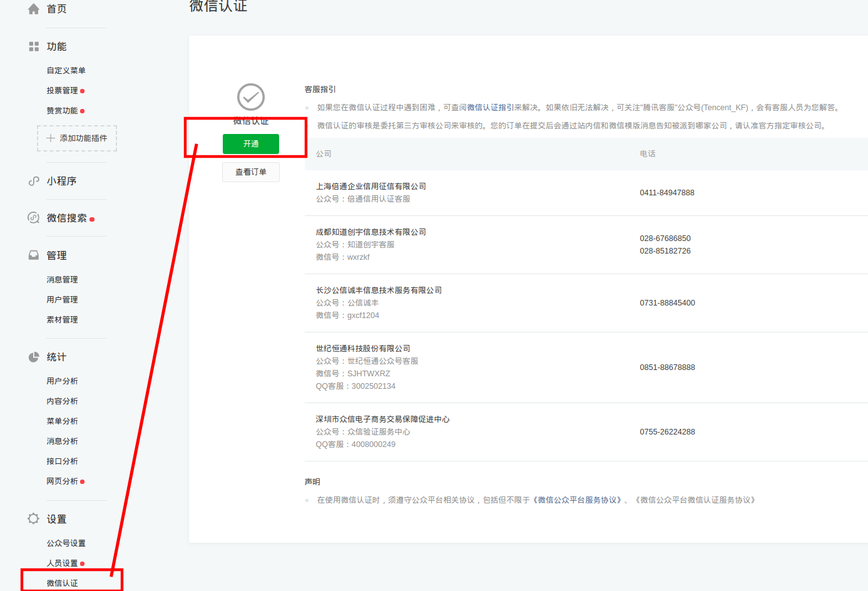Click company name 上海倍通企业信用征信有限公司

tap(371, 187)
